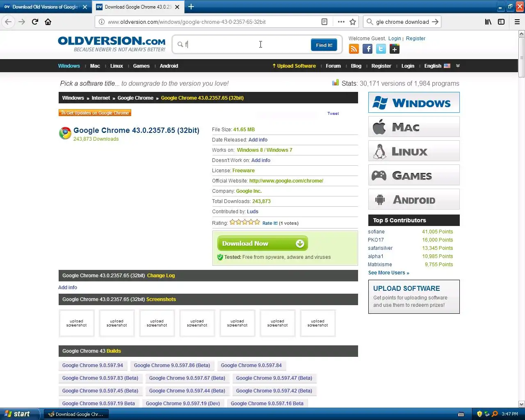The image size is (525, 420).
Task: Click the page scrollbar down arrow
Action: 521,404
